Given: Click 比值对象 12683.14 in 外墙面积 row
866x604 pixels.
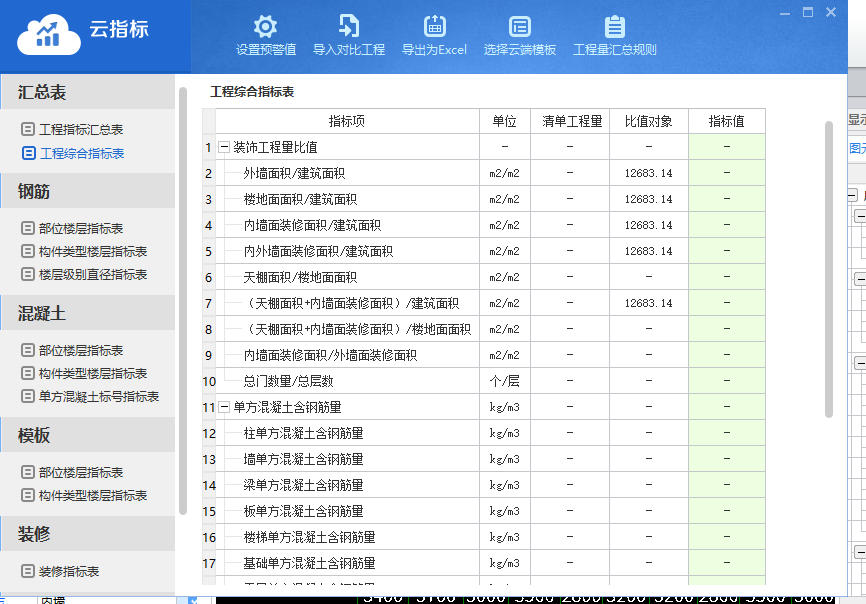Looking at the screenshot, I should pos(648,173).
